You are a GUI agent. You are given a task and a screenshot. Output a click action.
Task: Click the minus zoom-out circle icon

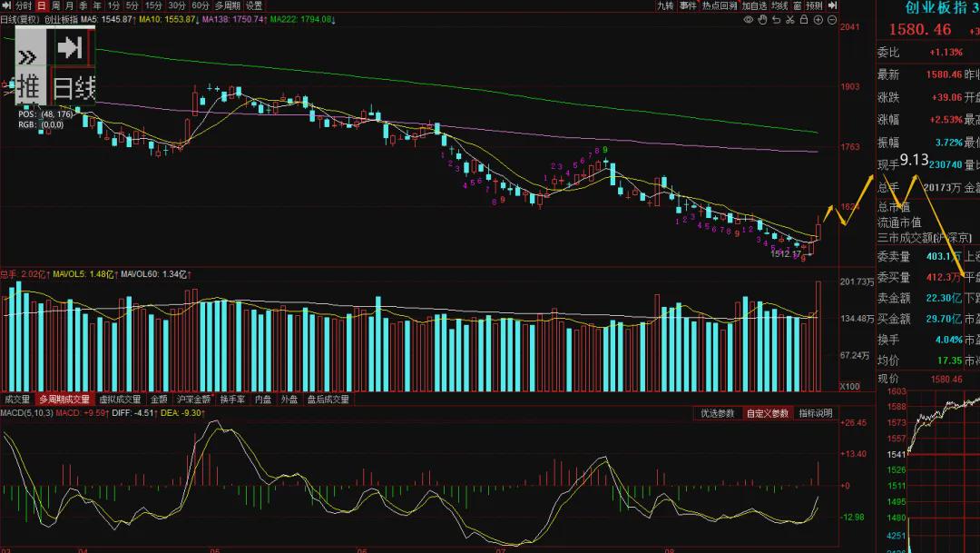832,20
